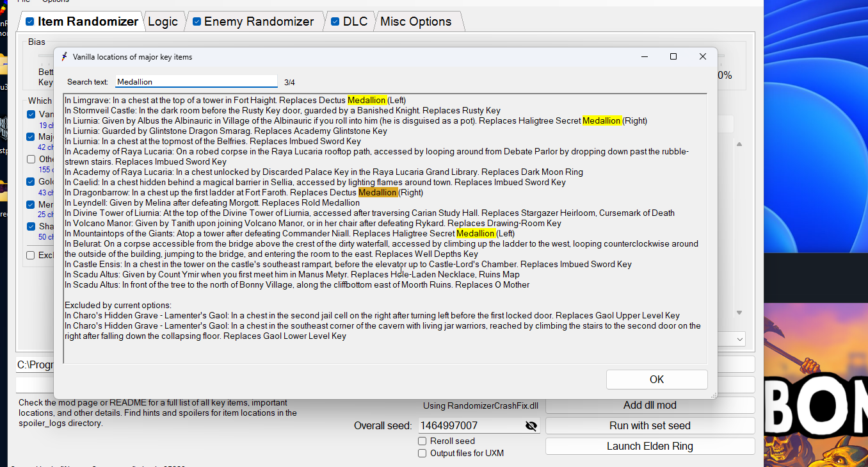868x467 pixels.
Task: Click the 'Using RandomizerCrashFix.dll' status text
Action: [x=481, y=406]
